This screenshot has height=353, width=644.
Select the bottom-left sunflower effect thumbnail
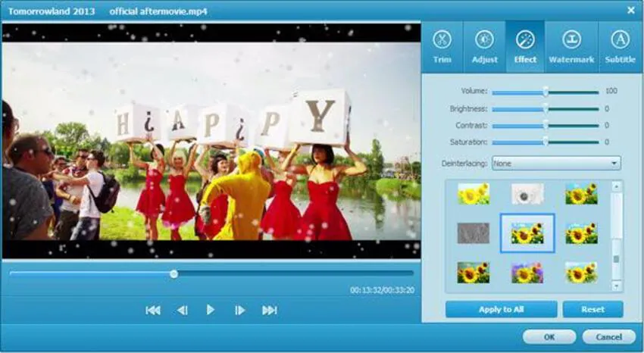pyautogui.click(x=474, y=273)
